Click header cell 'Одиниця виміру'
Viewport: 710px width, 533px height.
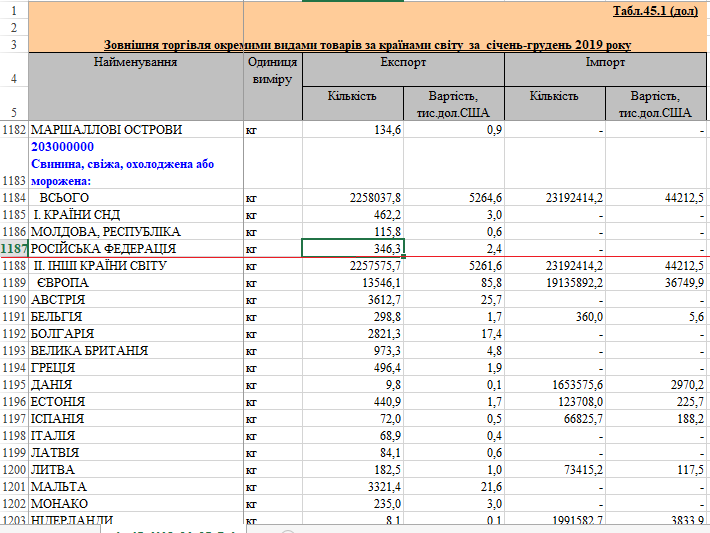tap(273, 86)
